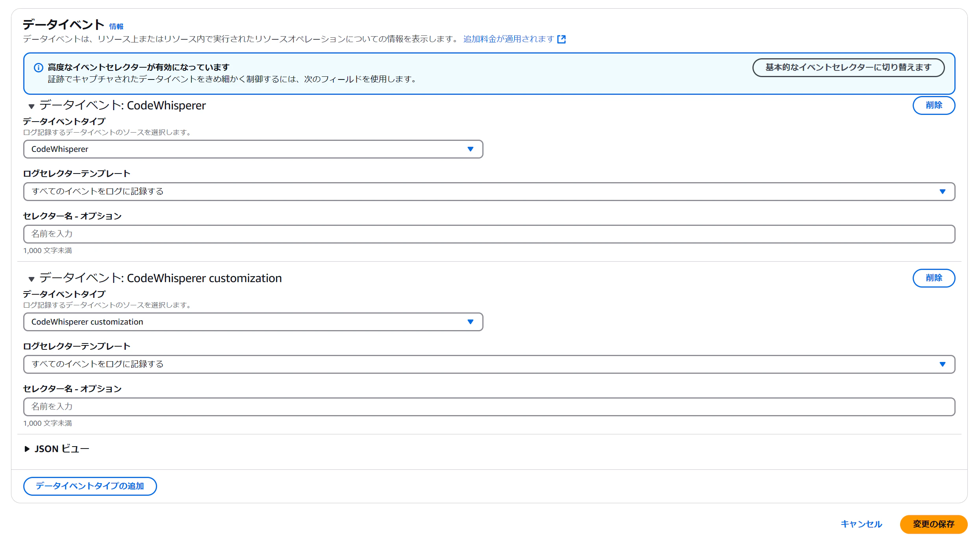Collapse the CodeWhisperer customization data event section

coord(31,279)
